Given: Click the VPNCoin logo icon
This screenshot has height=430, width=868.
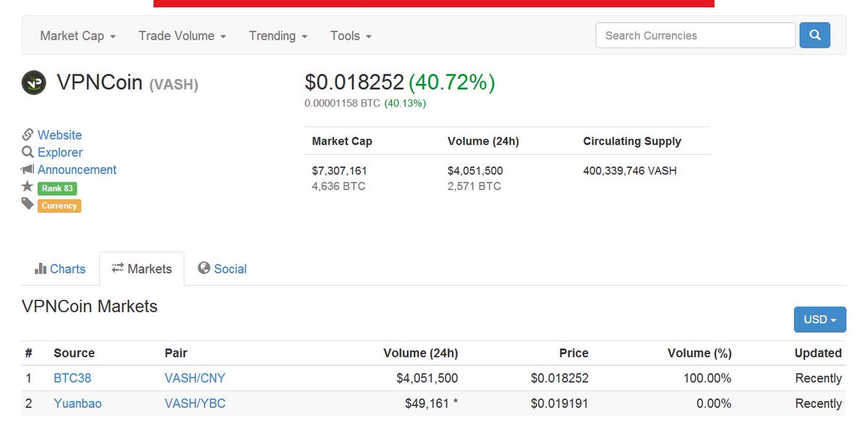Looking at the screenshot, I should point(33,83).
